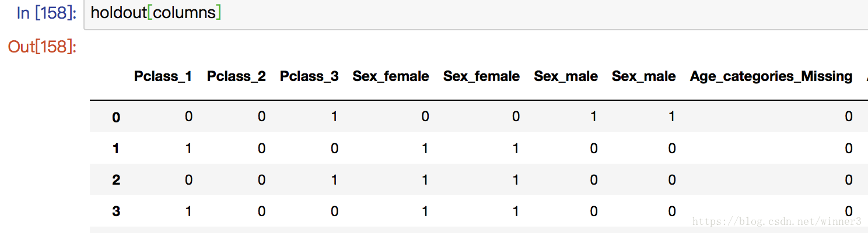Click the Pclass_3 value in row 0
This screenshot has height=233, width=868.
334,117
